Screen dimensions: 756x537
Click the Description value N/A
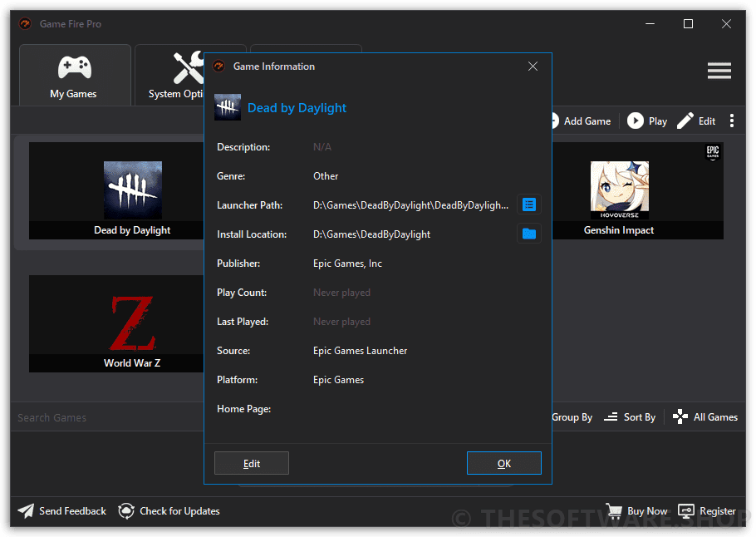tap(322, 147)
